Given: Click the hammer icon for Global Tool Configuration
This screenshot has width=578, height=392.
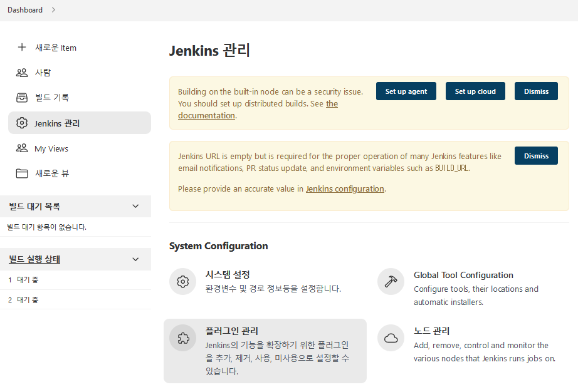Looking at the screenshot, I should [x=391, y=282].
